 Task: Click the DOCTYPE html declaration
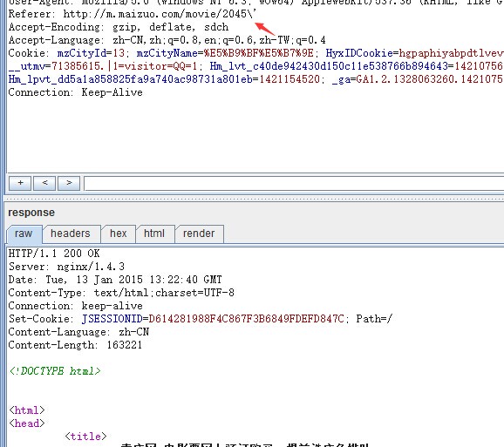point(55,371)
